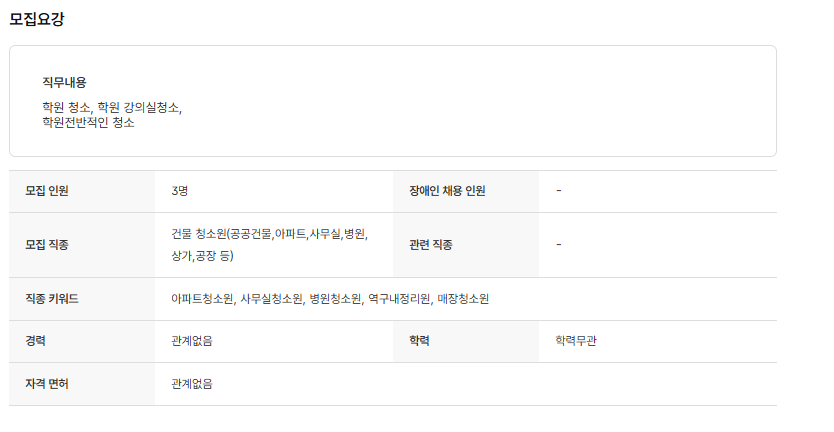Click the 학원 청소, 학원 강의실청소 text line

[111, 107]
